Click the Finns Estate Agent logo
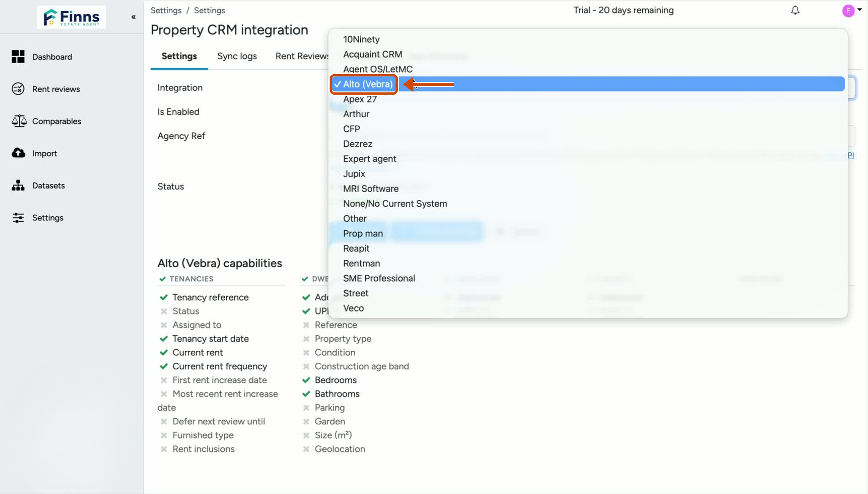 [x=71, y=17]
